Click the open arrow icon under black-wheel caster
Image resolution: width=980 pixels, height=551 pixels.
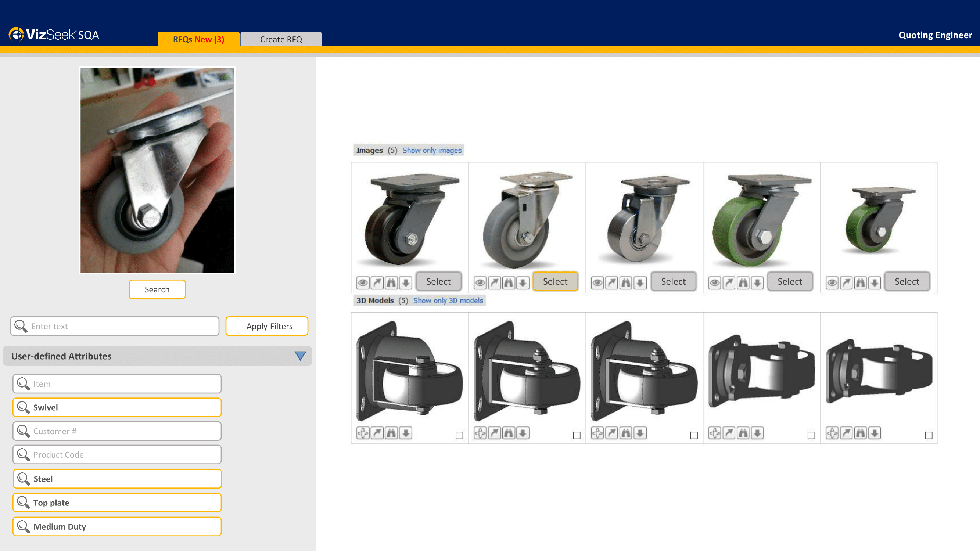pos(377,282)
